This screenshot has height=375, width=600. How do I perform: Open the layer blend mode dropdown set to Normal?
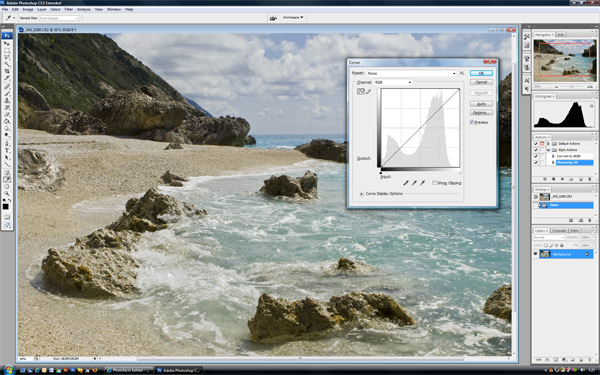click(x=549, y=238)
